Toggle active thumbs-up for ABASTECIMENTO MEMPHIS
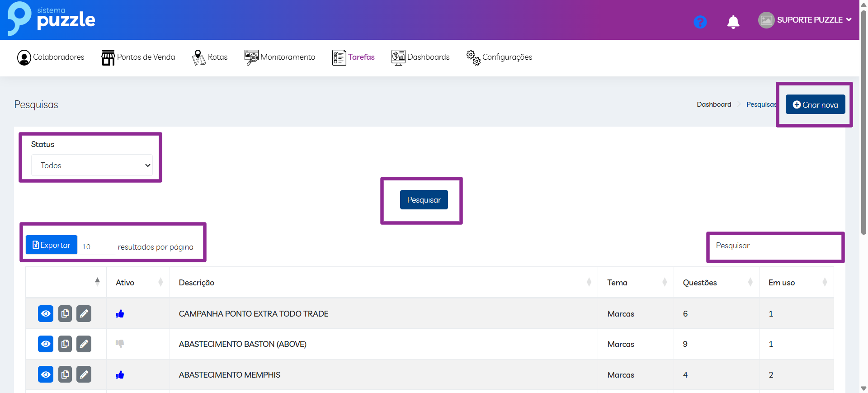 [120, 375]
